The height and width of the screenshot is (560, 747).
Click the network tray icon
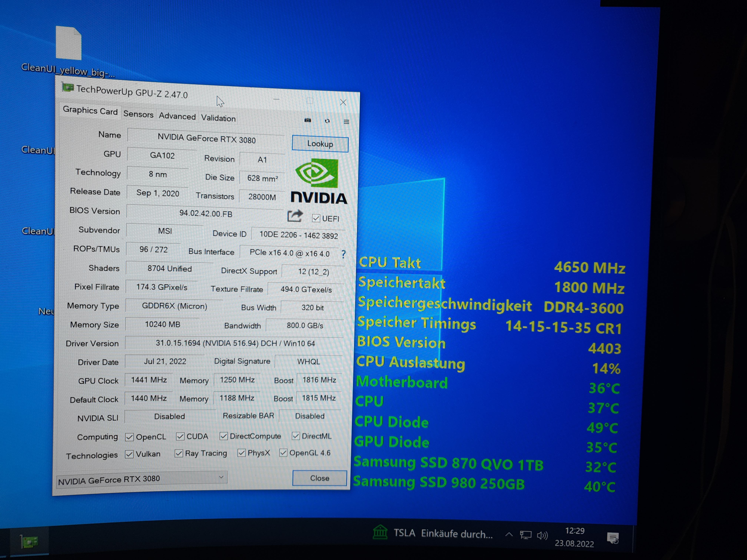pyautogui.click(x=525, y=535)
